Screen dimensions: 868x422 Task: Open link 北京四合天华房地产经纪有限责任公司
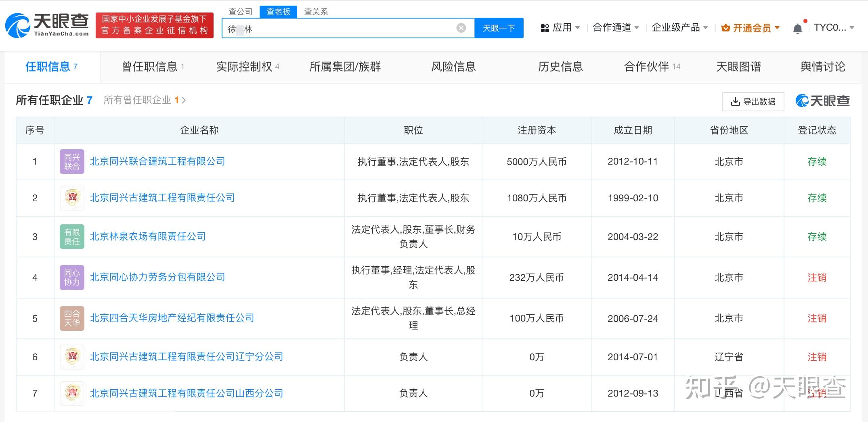point(172,318)
